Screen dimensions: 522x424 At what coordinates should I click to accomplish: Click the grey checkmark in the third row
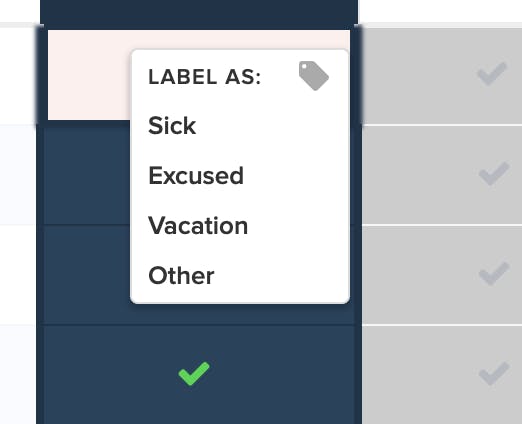(x=494, y=273)
